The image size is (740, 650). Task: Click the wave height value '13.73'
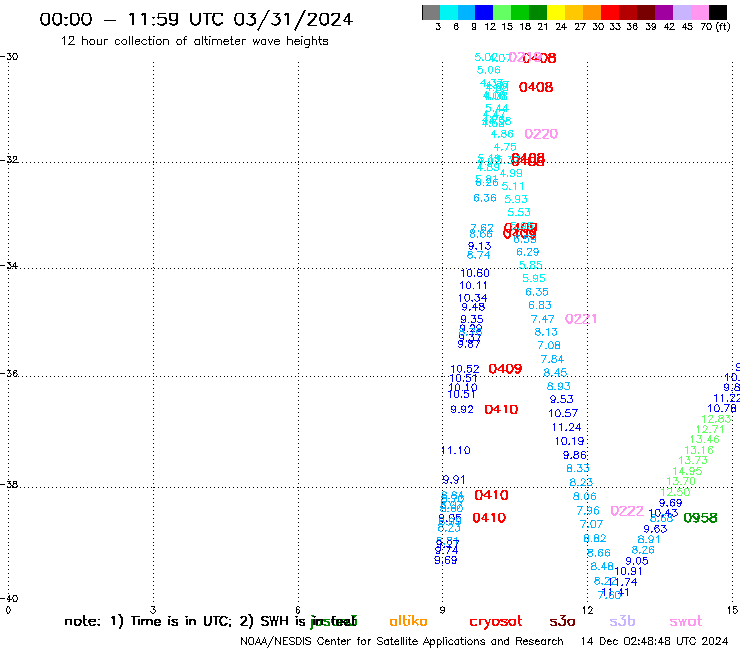click(693, 460)
